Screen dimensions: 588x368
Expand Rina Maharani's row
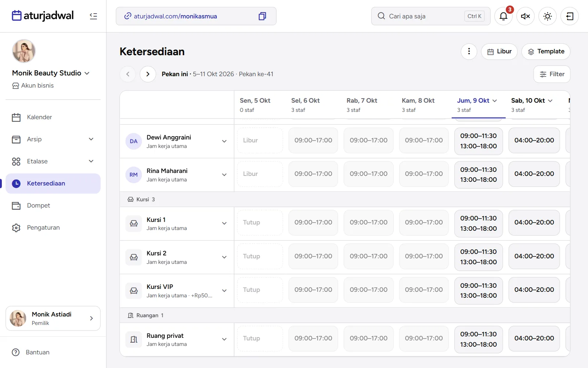[x=224, y=175]
